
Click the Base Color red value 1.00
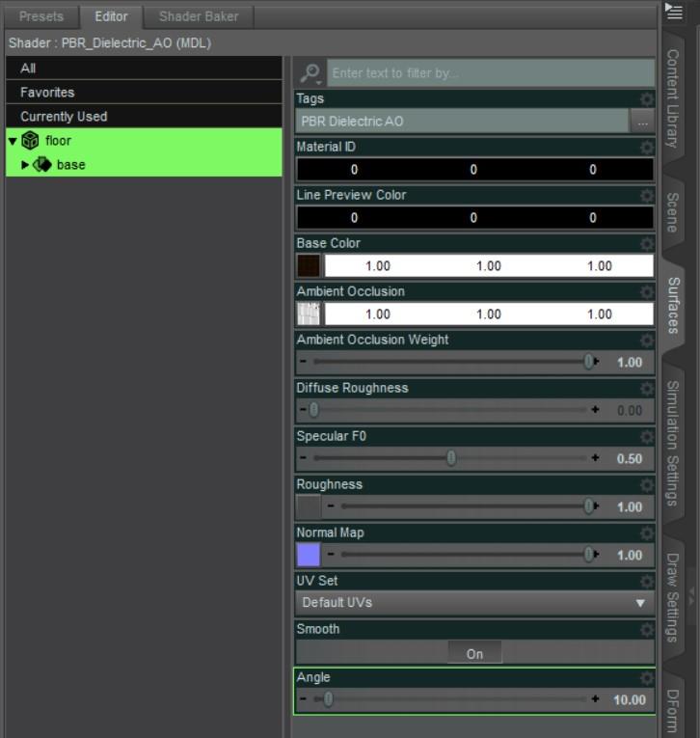tap(378, 266)
